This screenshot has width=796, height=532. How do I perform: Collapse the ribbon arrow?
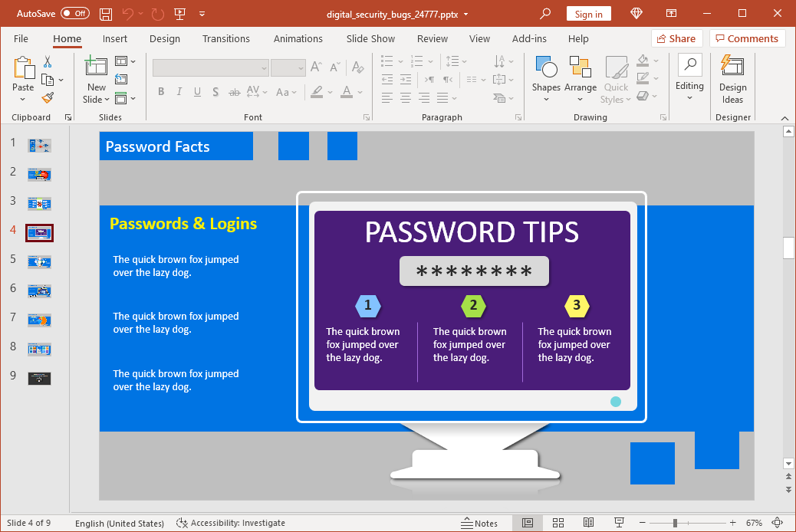pyautogui.click(x=784, y=118)
